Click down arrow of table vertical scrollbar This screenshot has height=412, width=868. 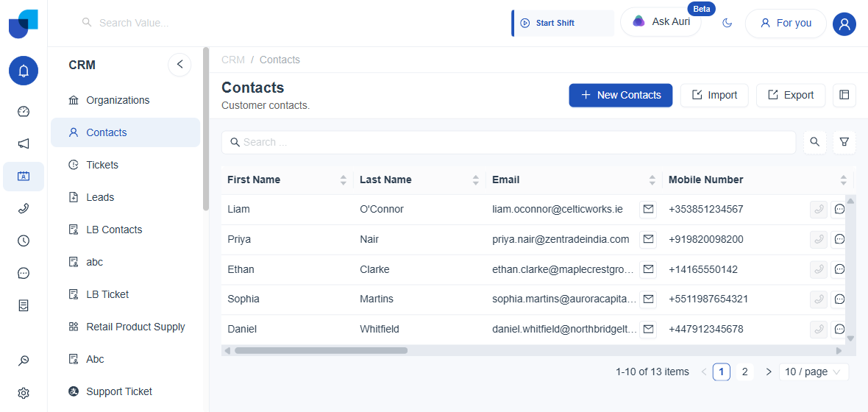click(x=850, y=338)
